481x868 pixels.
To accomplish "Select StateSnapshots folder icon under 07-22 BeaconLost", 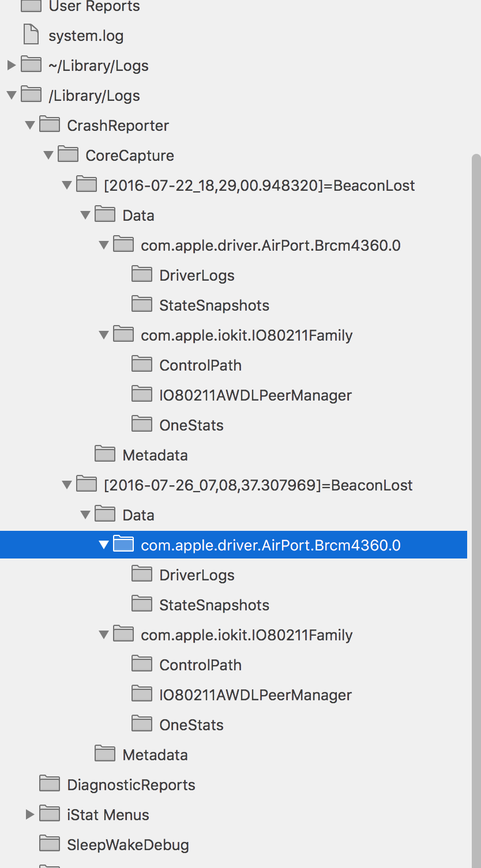I will (x=142, y=305).
